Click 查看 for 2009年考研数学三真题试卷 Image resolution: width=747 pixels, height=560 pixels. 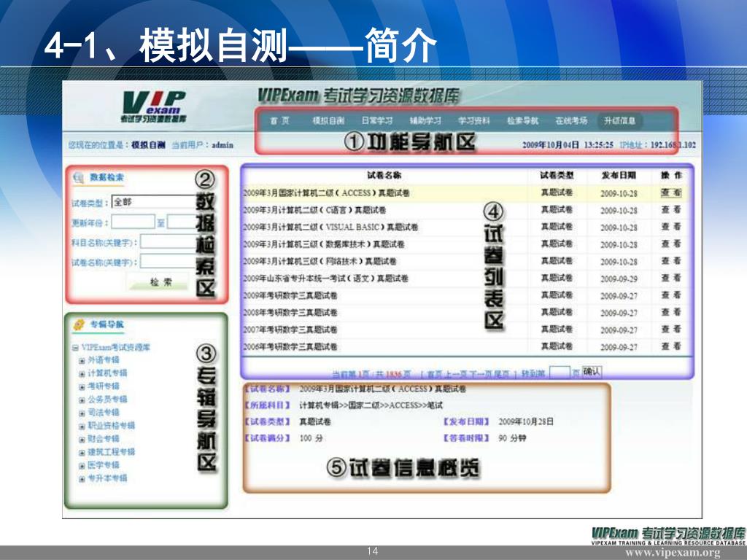[x=671, y=296]
